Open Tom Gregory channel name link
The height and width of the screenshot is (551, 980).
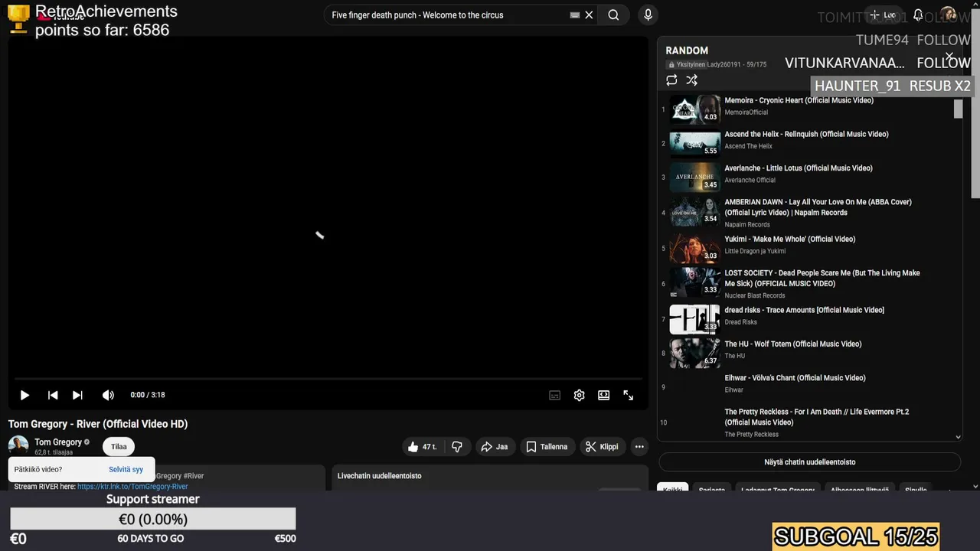[58, 442]
